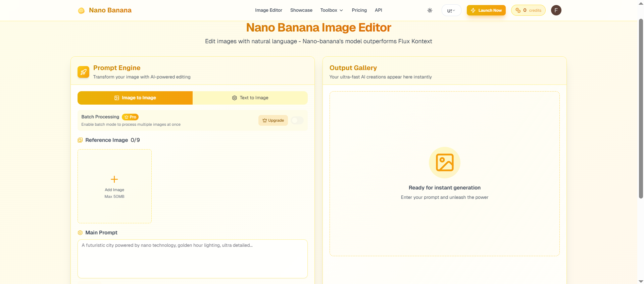The height and width of the screenshot is (284, 644).
Task: Open the user avatar F menu
Action: [556, 10]
